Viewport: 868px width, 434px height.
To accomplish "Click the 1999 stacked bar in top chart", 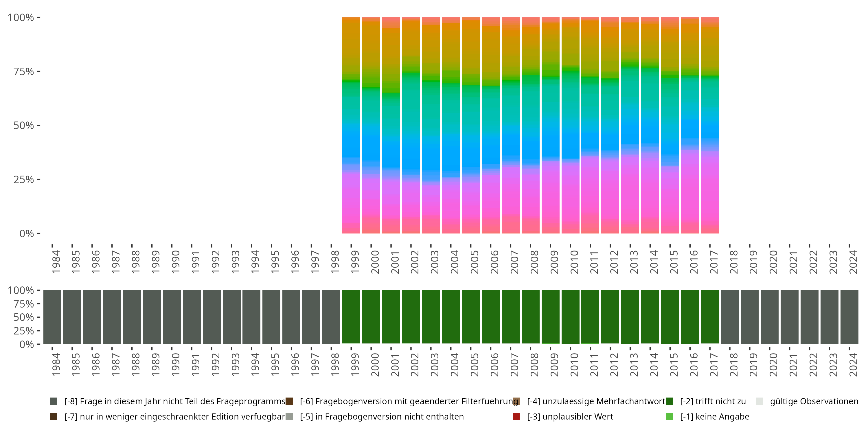I will (351, 125).
